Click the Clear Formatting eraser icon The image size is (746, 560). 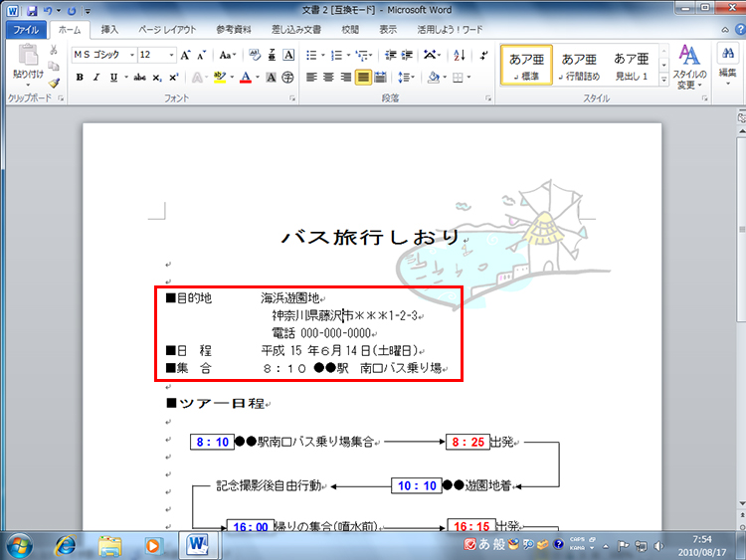point(255,55)
